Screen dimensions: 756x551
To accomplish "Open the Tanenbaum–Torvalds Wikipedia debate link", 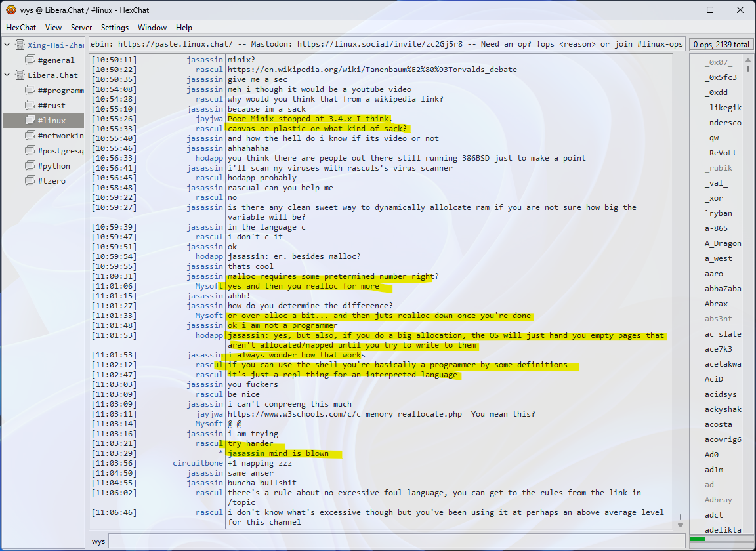I will 372,70.
